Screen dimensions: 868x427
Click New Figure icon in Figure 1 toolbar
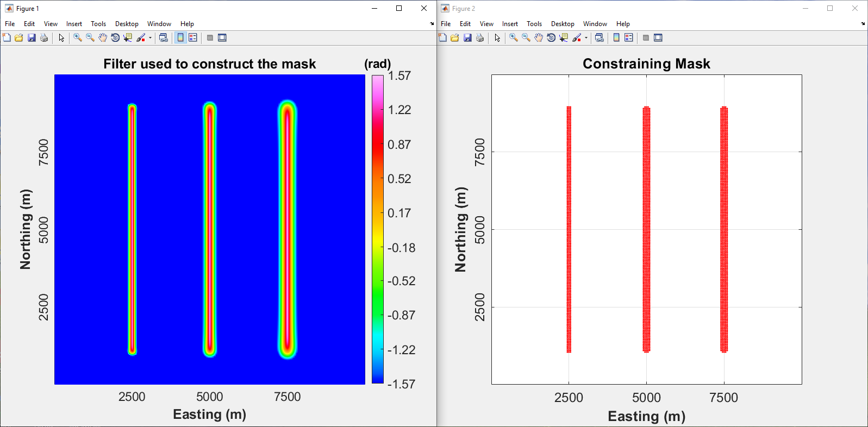7,37
